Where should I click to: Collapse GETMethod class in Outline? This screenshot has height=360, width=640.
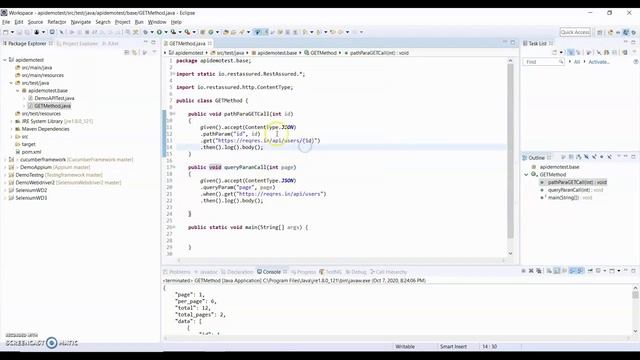coord(526,175)
